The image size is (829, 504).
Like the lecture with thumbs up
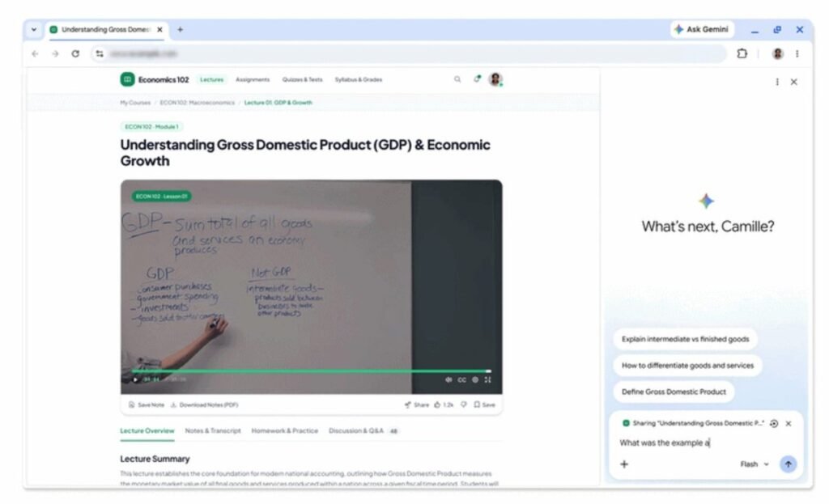(x=444, y=405)
